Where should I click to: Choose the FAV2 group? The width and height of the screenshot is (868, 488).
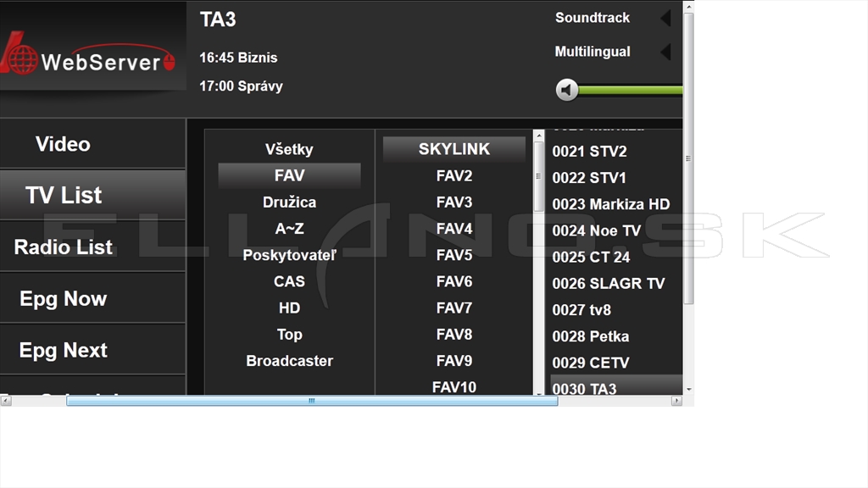point(454,175)
